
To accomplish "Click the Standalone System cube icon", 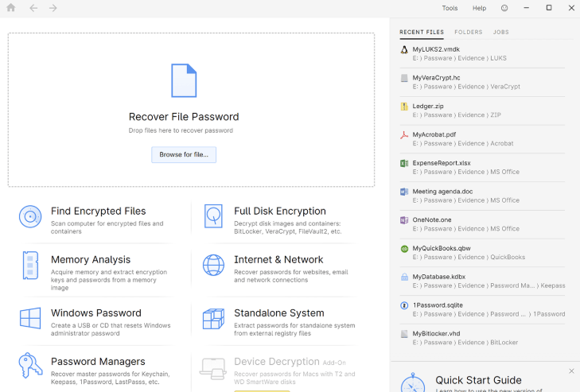I will click(213, 318).
